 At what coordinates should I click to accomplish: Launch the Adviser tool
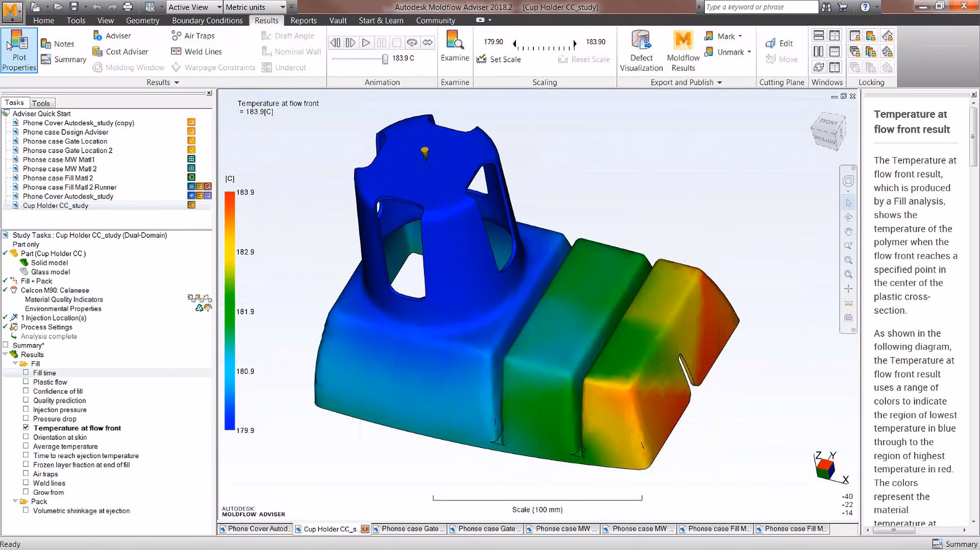(x=112, y=36)
